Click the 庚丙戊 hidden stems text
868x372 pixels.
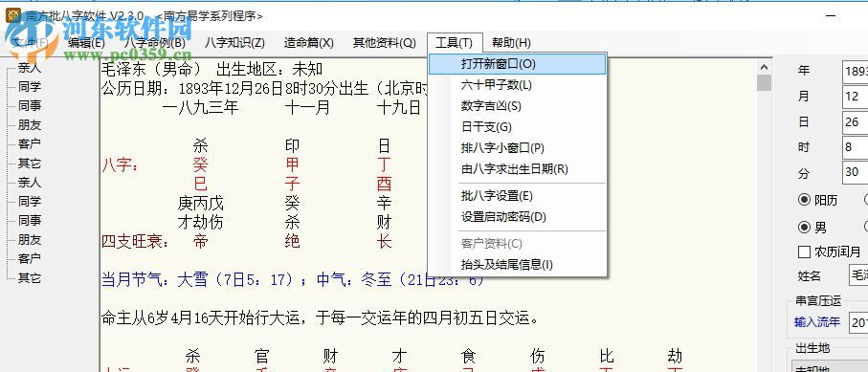(200, 203)
